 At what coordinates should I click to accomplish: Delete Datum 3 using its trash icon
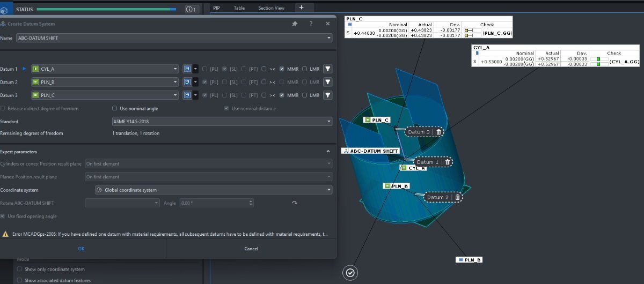pos(438,132)
